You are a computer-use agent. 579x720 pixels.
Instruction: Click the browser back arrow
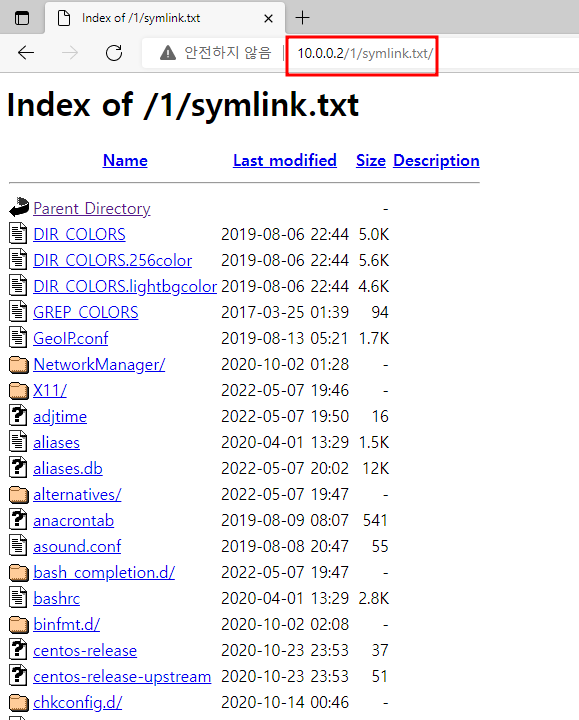pos(26,53)
